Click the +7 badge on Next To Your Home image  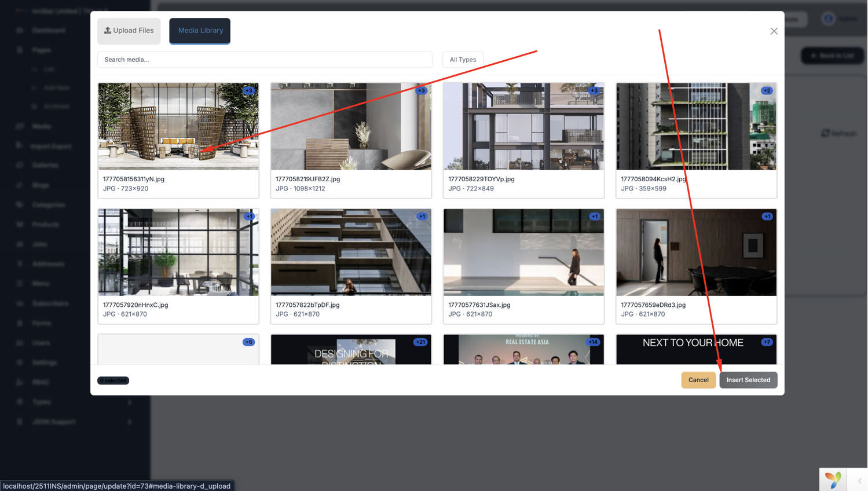pyautogui.click(x=767, y=342)
